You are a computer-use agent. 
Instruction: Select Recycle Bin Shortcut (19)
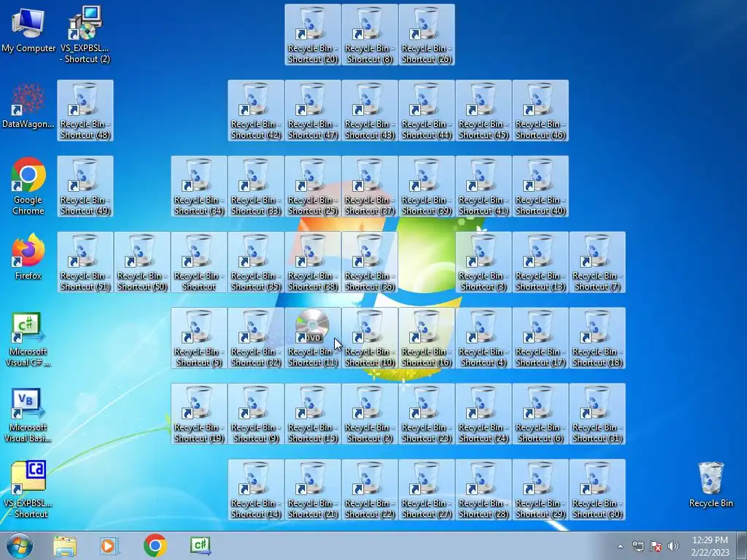pyautogui.click(x=199, y=414)
